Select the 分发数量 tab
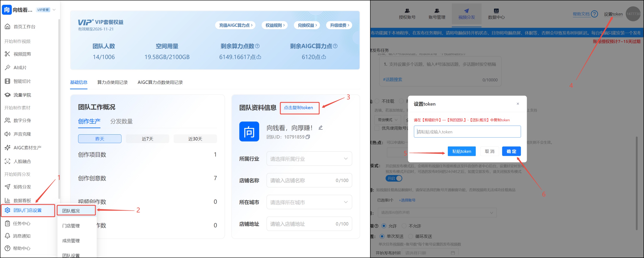644x258 pixels. [122, 121]
